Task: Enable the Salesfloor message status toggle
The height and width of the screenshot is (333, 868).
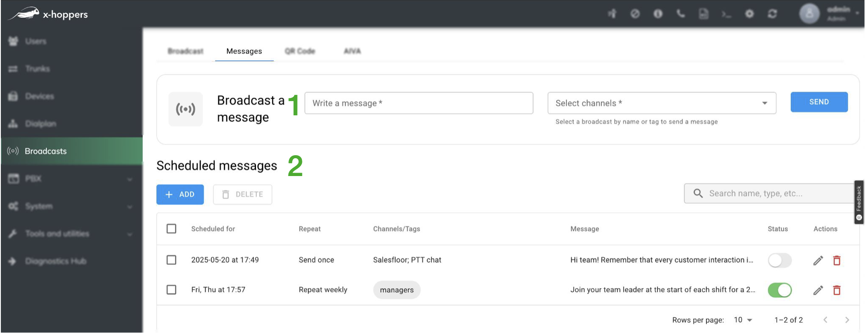Action: (780, 261)
